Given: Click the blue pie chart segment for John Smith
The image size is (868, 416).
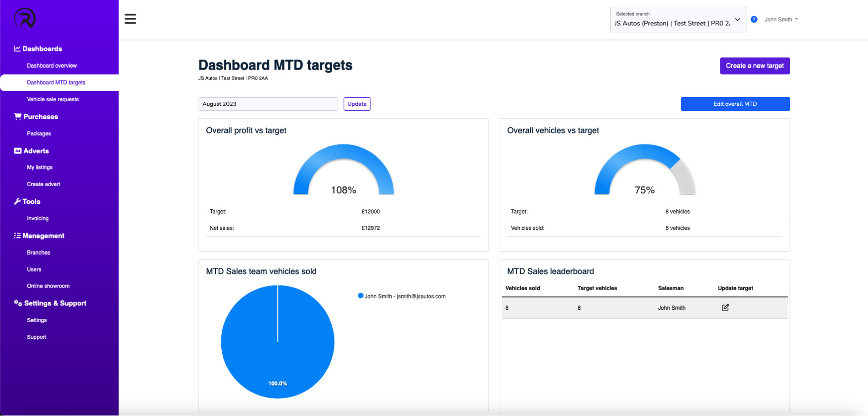Looking at the screenshot, I should pyautogui.click(x=278, y=342).
